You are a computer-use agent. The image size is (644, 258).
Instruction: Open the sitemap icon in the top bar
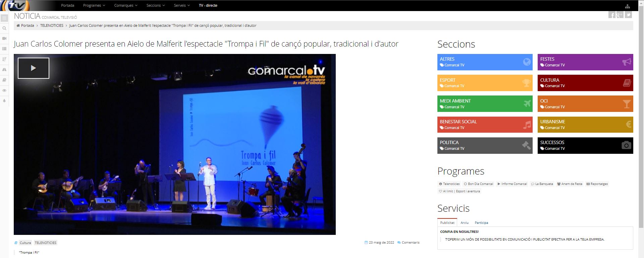click(627, 6)
